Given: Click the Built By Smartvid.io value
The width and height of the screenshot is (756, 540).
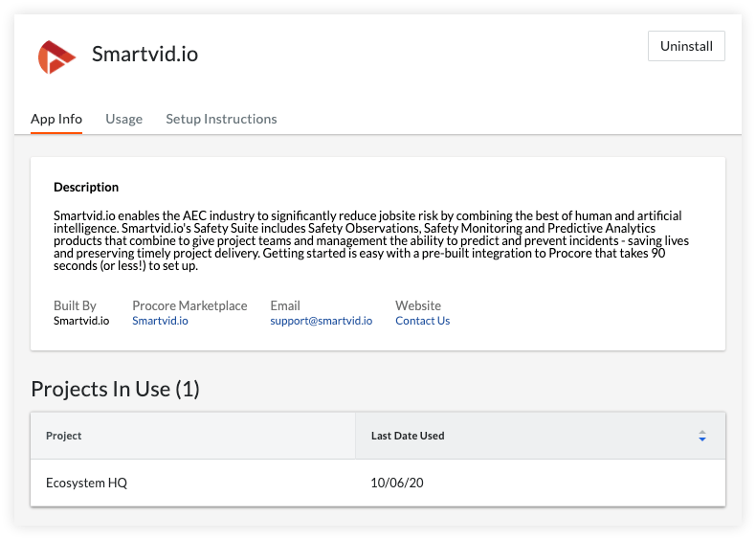Looking at the screenshot, I should click(x=81, y=321).
